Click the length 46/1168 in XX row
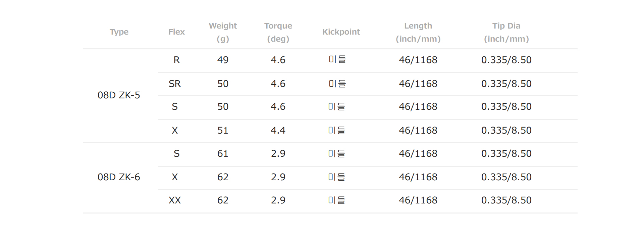 pyautogui.click(x=418, y=200)
